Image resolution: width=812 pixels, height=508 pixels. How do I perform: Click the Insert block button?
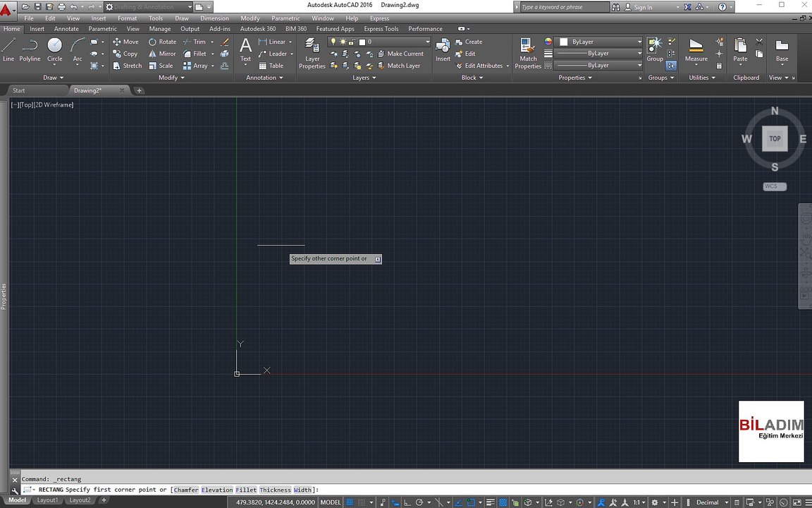pyautogui.click(x=443, y=50)
